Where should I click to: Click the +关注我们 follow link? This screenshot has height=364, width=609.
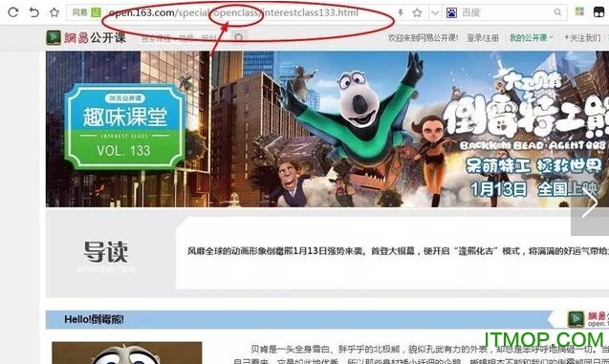coord(582,38)
